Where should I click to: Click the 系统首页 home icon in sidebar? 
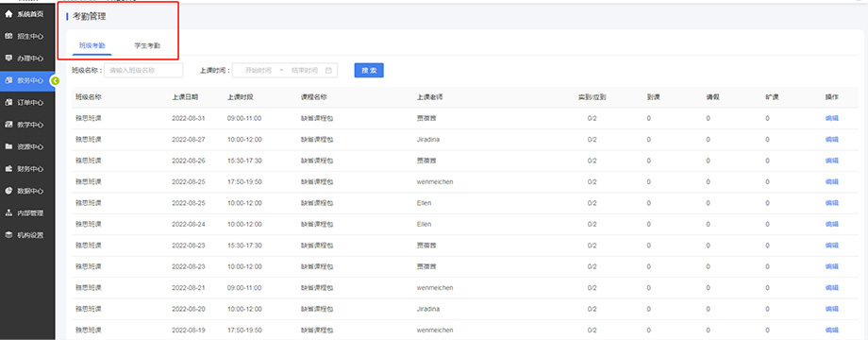(x=8, y=14)
